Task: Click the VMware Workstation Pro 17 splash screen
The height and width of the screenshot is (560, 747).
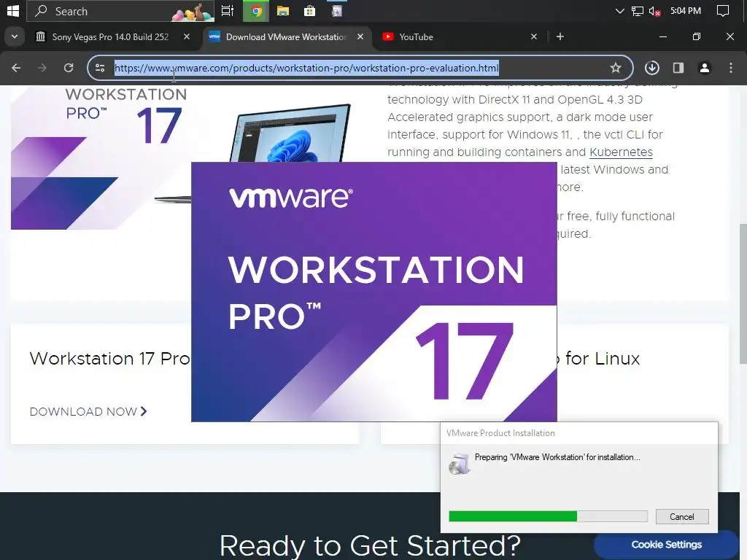Action: click(x=374, y=292)
